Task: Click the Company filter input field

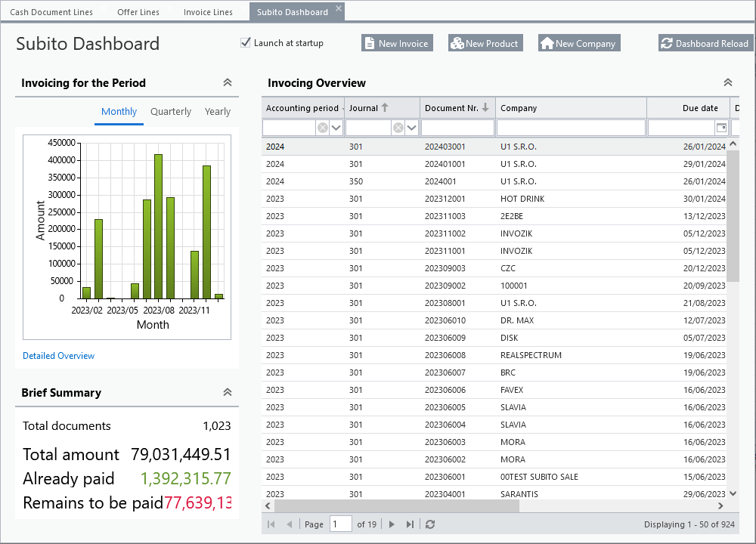Action: pyautogui.click(x=571, y=128)
